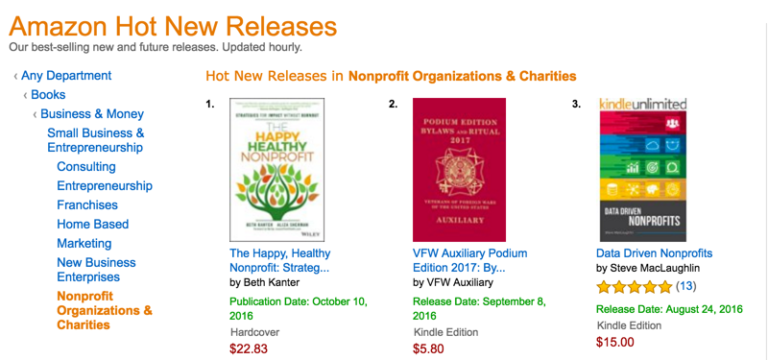Open the Franchises category
This screenshot has width=768, height=360.
(x=87, y=205)
